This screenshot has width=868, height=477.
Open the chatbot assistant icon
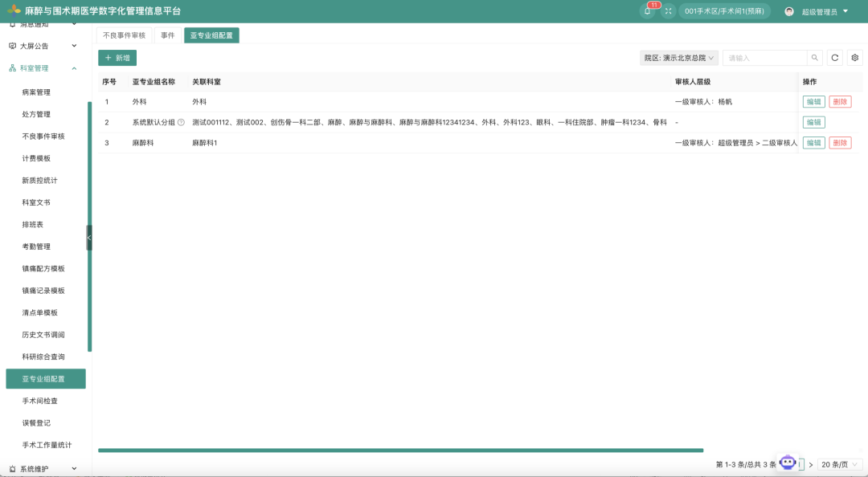(787, 462)
